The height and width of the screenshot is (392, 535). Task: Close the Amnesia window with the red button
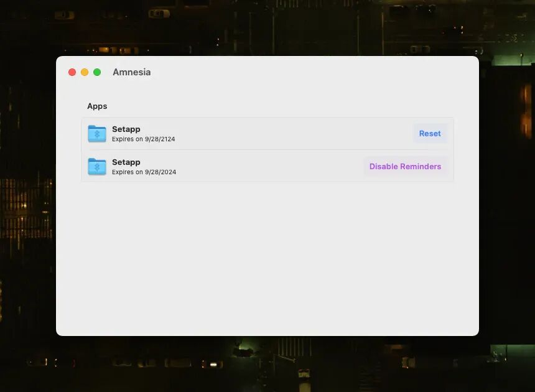(72, 72)
